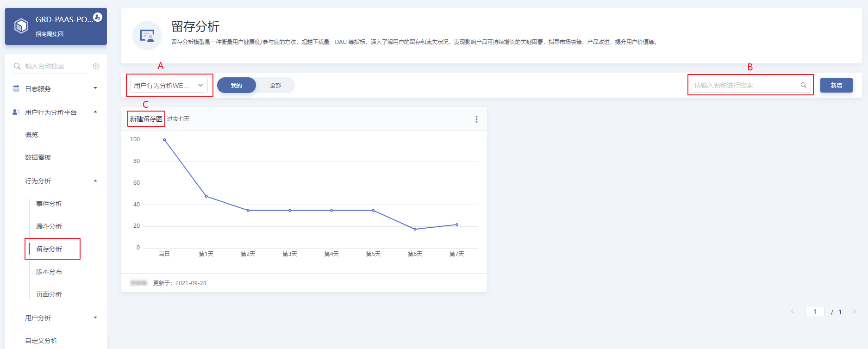Open the retention chart three-dot menu
Image resolution: width=868 pixels, height=349 pixels.
pyautogui.click(x=476, y=119)
